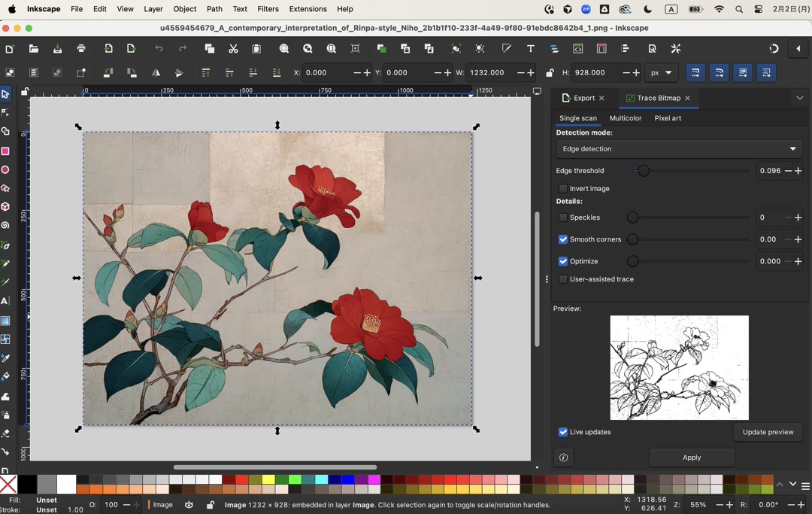Screen dimensions: 812x514
Task: Select the Ellipse tool in the toolbox
Action: pos(5,170)
